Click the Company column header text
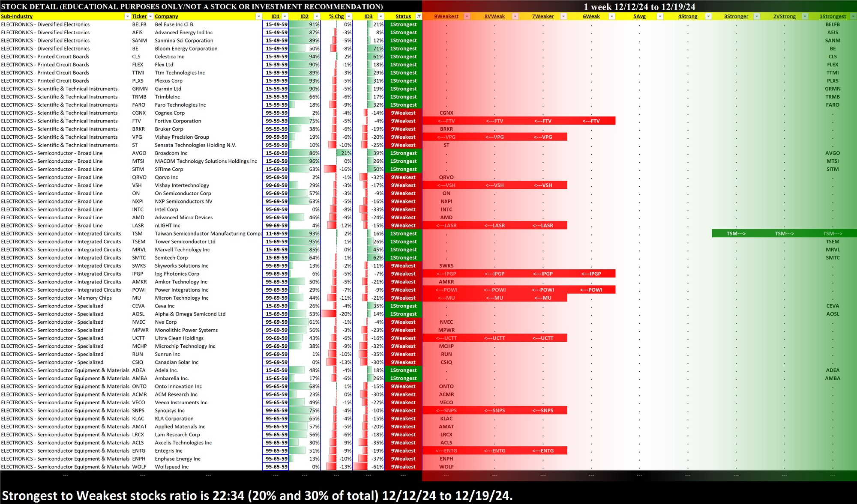This screenshot has width=857, height=504. tap(166, 16)
